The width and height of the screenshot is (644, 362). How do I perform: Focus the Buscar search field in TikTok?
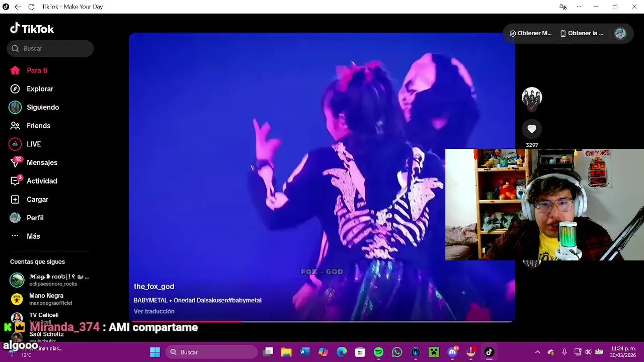[50, 49]
